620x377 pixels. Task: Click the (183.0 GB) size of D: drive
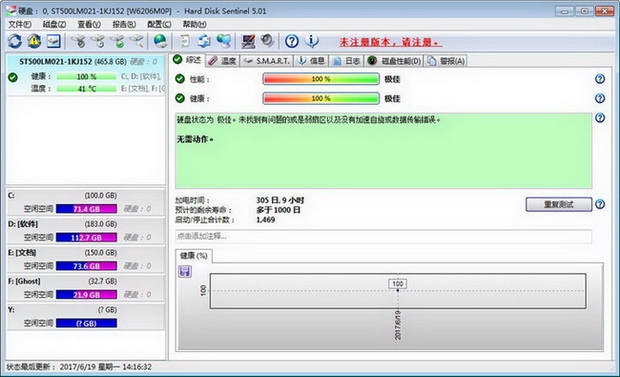[x=101, y=224]
